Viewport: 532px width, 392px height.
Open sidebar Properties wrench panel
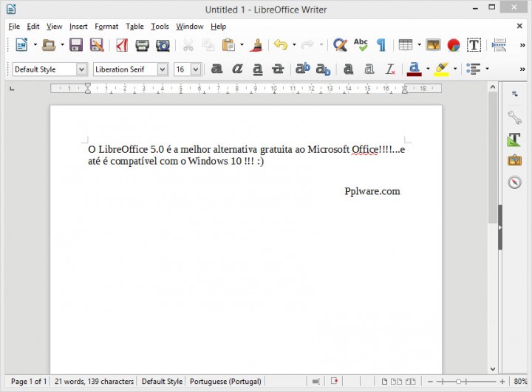[x=515, y=117]
